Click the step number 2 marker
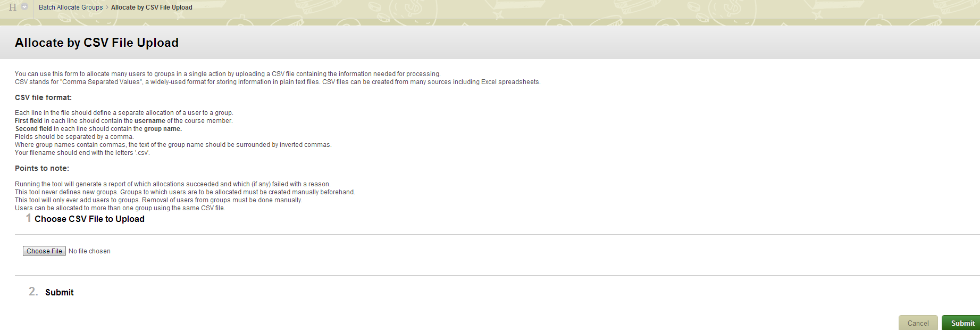This screenshot has height=330, width=980. tap(33, 292)
